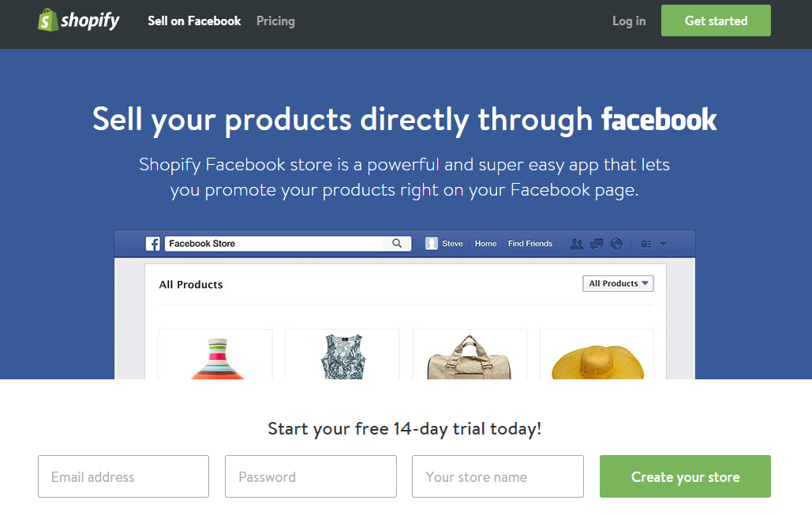The image size is (812, 515).
Task: Click the magnifying glass in the Facebook search bar
Action: (x=397, y=243)
